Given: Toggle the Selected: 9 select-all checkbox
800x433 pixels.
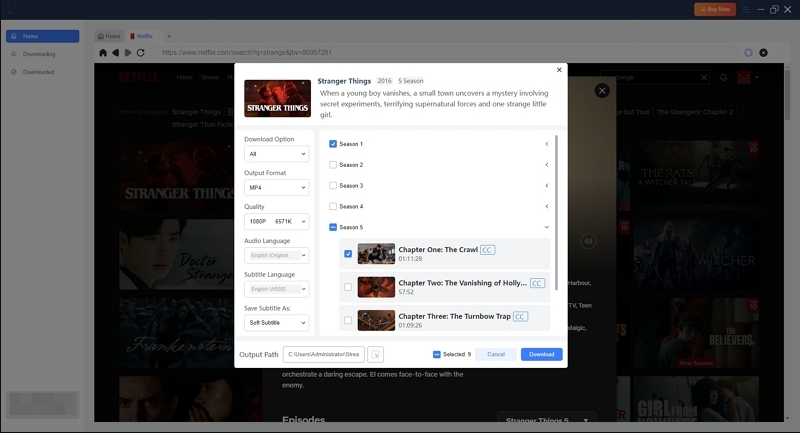Looking at the screenshot, I should click(437, 354).
